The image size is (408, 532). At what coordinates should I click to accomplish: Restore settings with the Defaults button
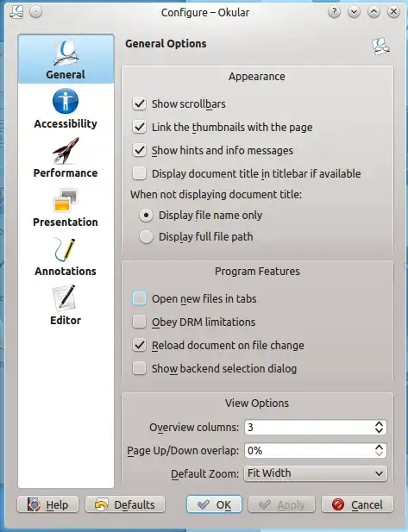tap(125, 504)
